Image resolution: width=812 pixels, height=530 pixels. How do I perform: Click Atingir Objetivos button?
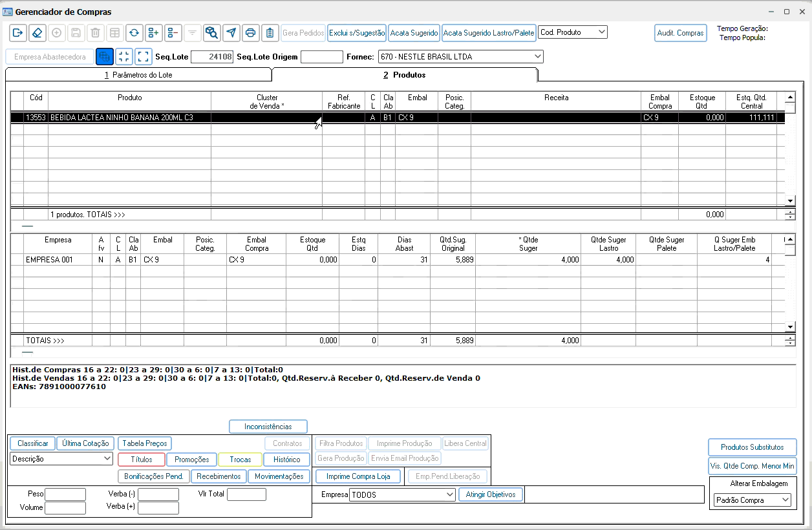491,494
